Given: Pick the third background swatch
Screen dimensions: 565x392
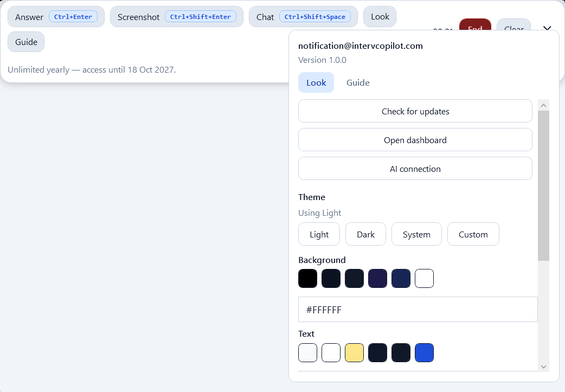Looking at the screenshot, I should (x=354, y=278).
